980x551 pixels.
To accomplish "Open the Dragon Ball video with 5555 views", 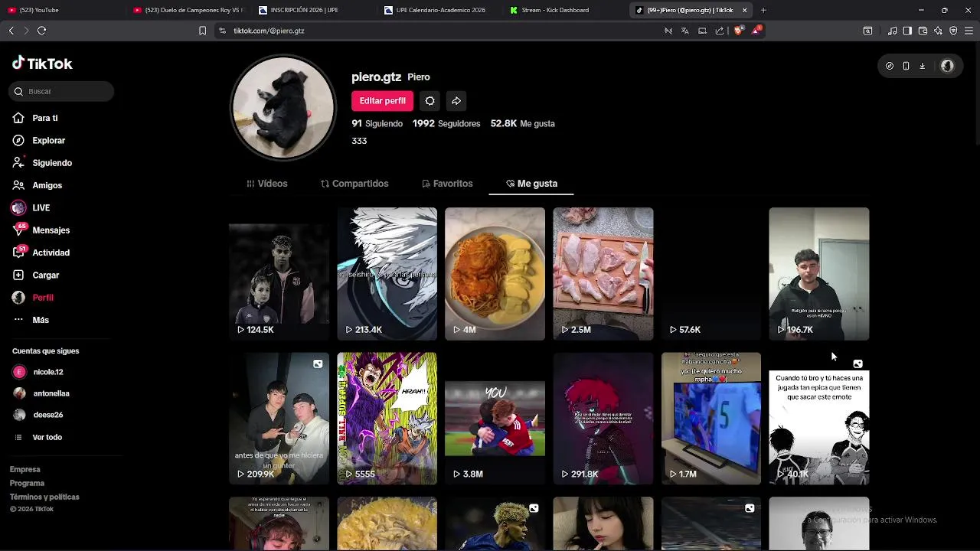I will 387,419.
